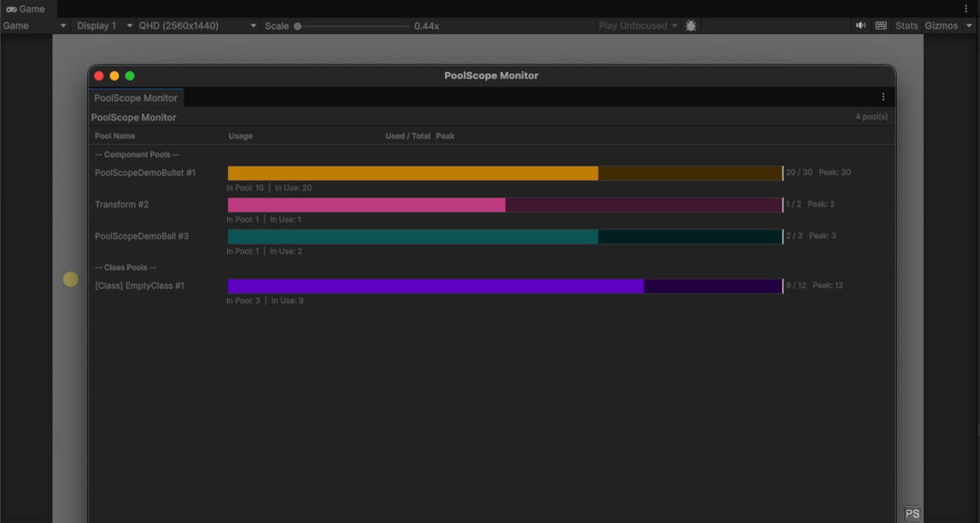Close the PoolScope Monitor window with red button
This screenshot has width=980, height=523.
(99, 76)
